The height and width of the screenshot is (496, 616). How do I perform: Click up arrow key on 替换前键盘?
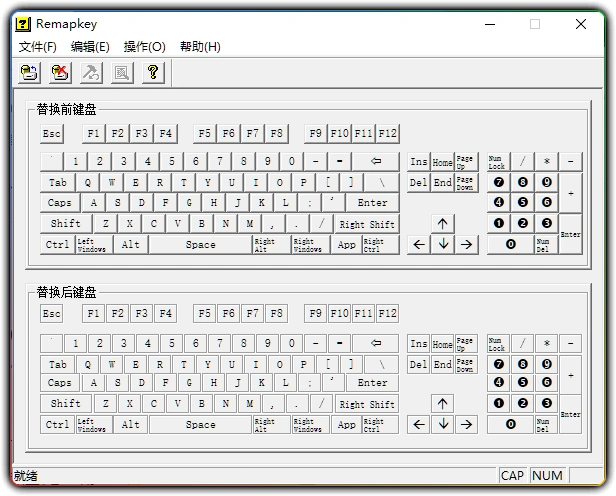(442, 224)
